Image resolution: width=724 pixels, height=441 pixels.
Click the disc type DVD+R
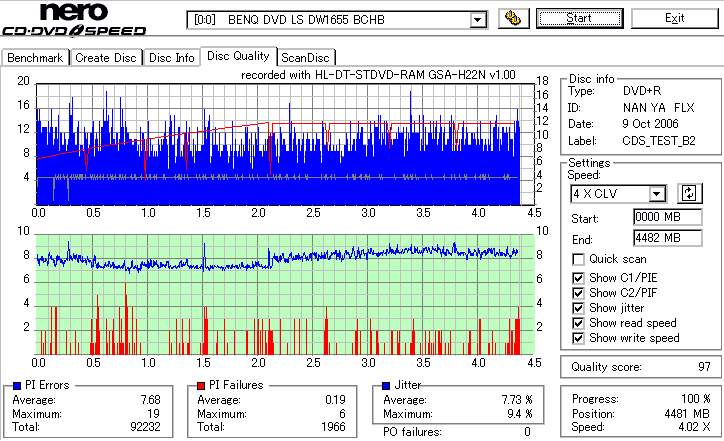click(x=642, y=91)
